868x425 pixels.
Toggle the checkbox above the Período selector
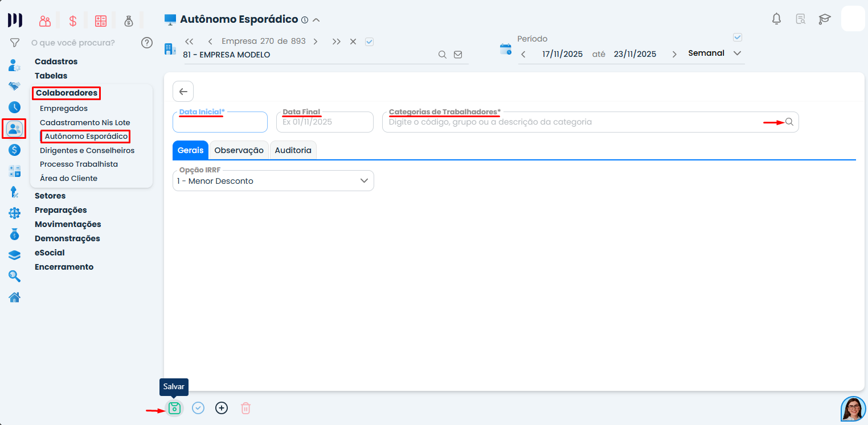[x=738, y=38]
